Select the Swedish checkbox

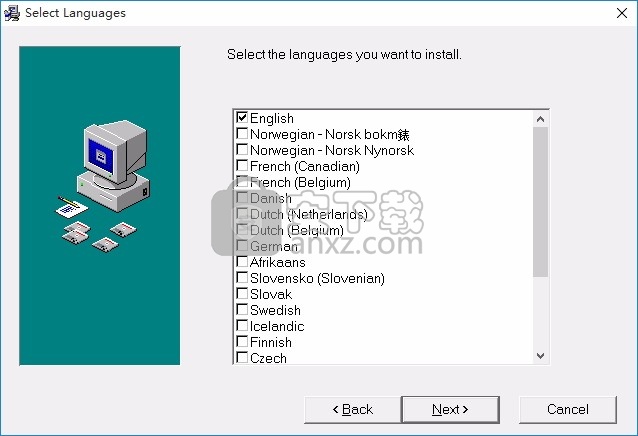click(x=242, y=310)
